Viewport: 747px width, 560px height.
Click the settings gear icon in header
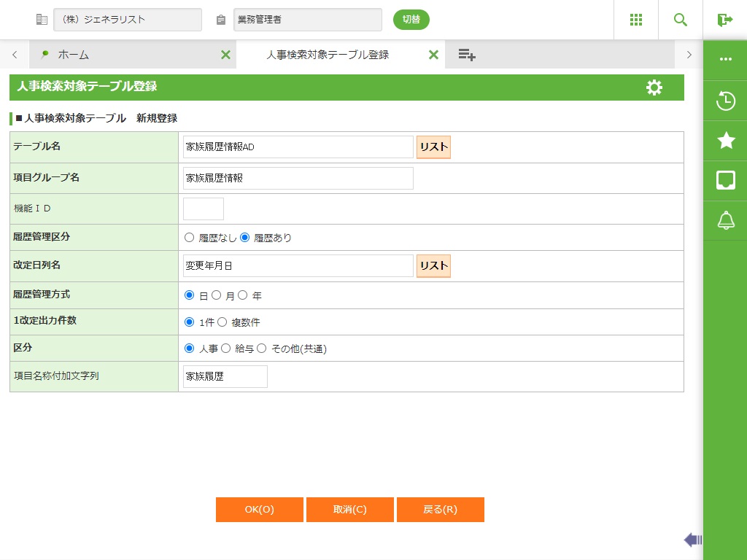[654, 87]
